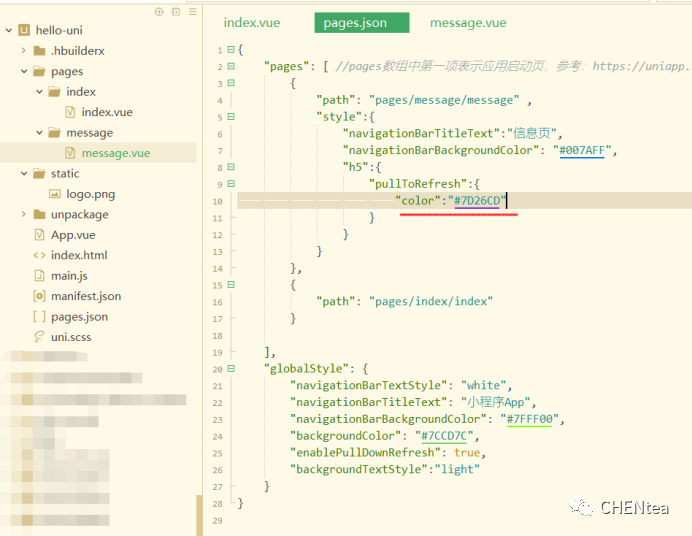Click the collapse-all icon in project panel

[x=176, y=12]
